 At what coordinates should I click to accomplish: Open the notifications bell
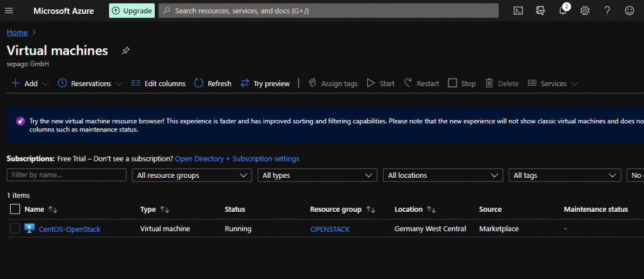(563, 11)
